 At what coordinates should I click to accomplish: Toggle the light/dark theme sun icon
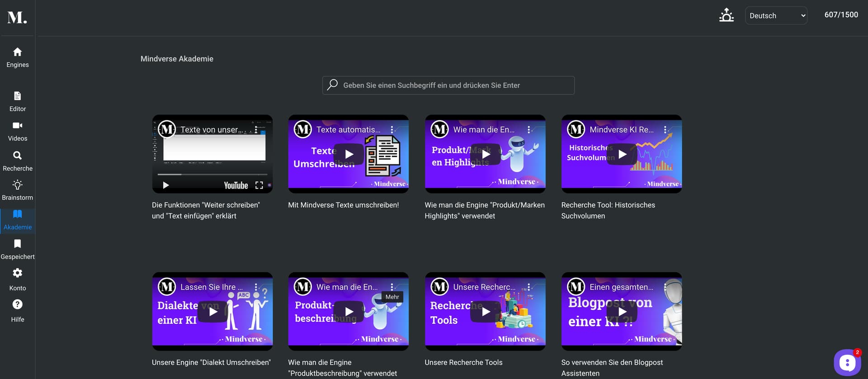pos(726,15)
